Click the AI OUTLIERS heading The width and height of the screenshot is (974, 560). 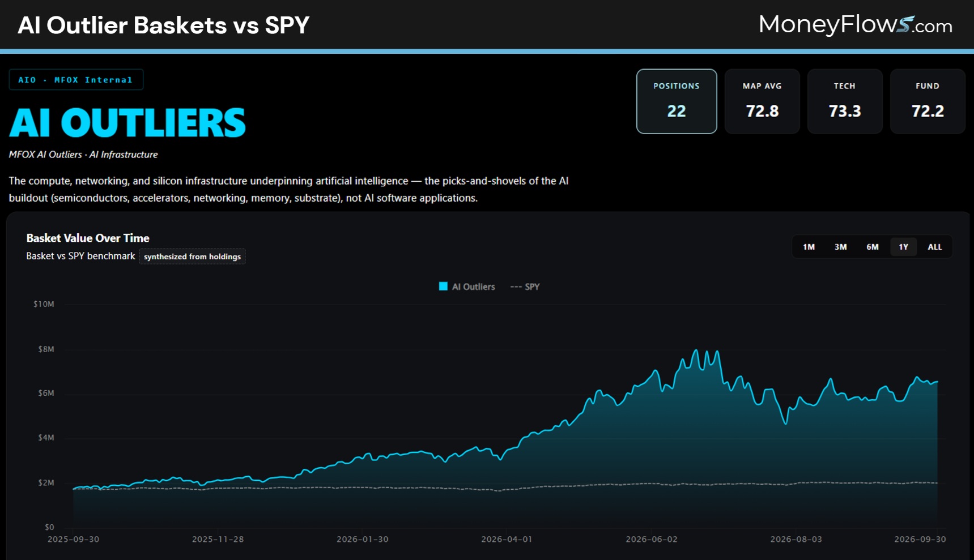[127, 123]
